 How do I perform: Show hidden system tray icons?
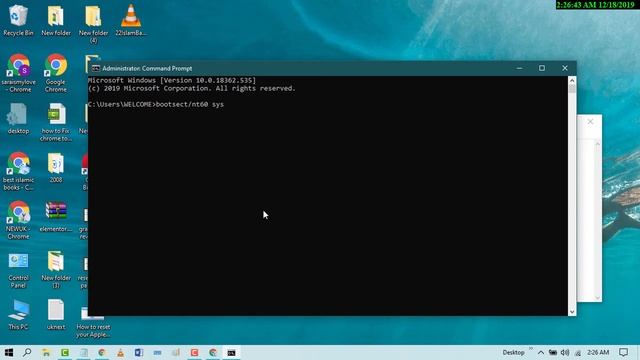coord(541,352)
